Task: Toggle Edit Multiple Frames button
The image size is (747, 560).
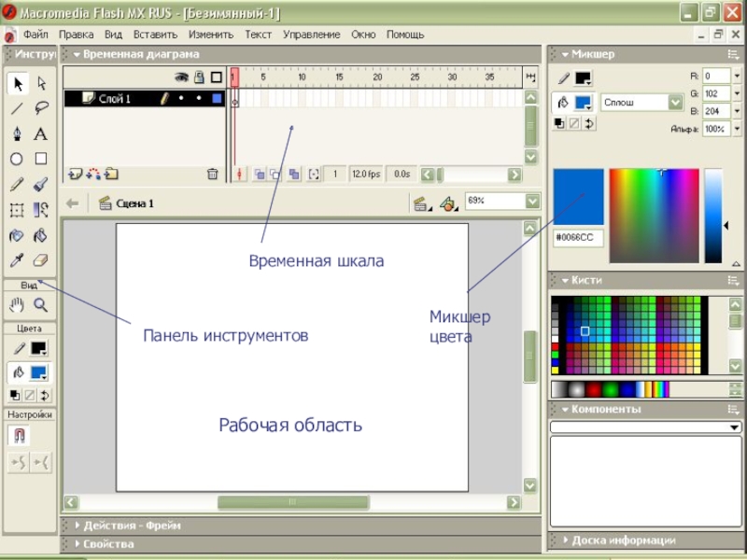Action: pos(294,175)
